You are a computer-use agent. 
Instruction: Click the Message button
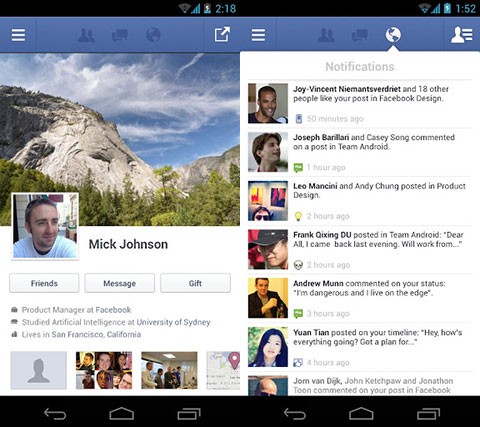tap(119, 283)
